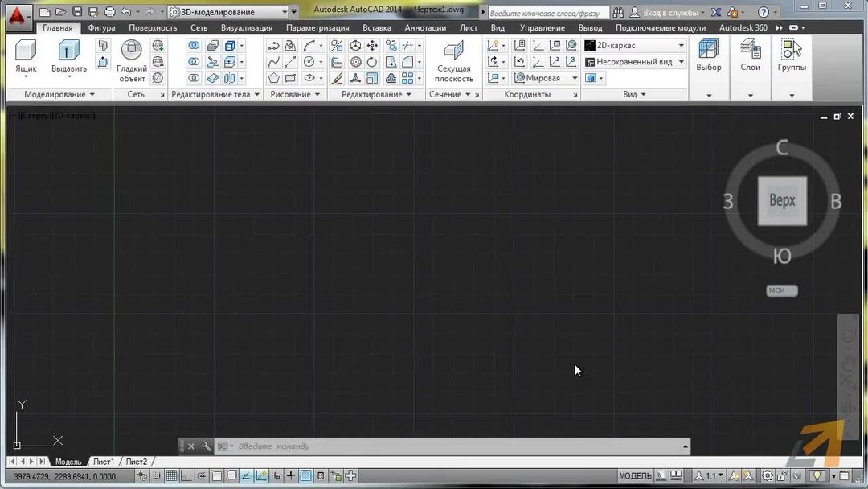This screenshot has width=868, height=489.
Task: Toggle Lineweight display in status bar
Action: tap(290, 475)
